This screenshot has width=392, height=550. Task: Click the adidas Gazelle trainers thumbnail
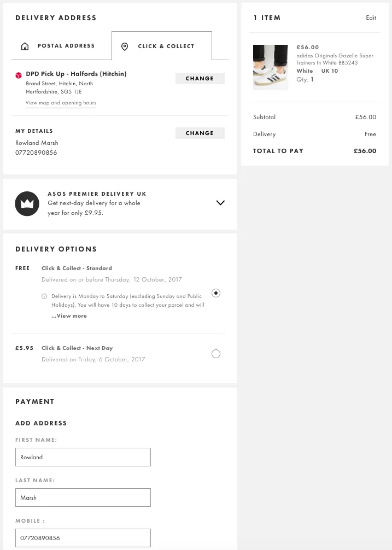(271, 67)
